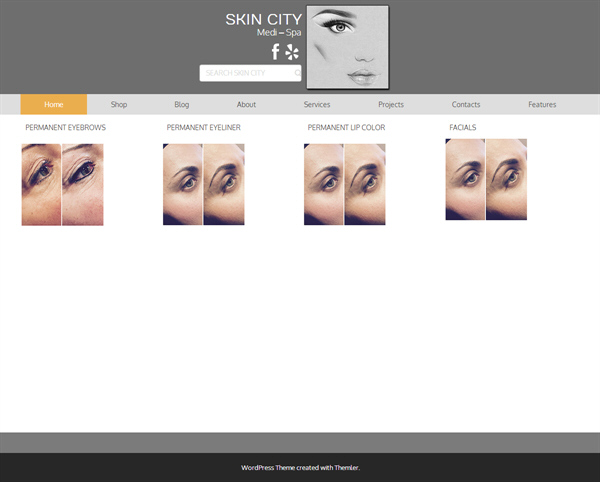
Task: Open the Permanent Eyebrows before-after photo
Action: point(62,184)
